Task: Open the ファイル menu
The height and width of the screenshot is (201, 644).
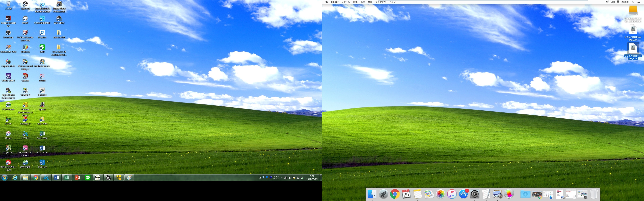Action: click(x=346, y=2)
